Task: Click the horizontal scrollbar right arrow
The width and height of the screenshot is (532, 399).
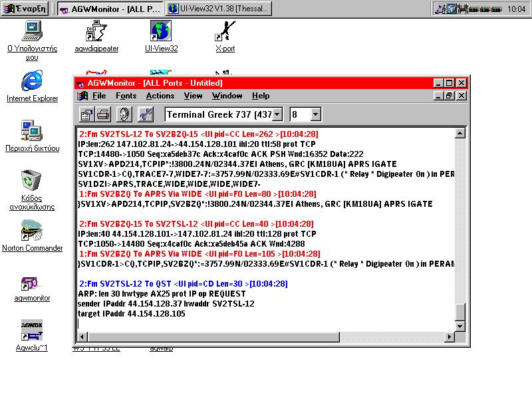Action: (450, 337)
